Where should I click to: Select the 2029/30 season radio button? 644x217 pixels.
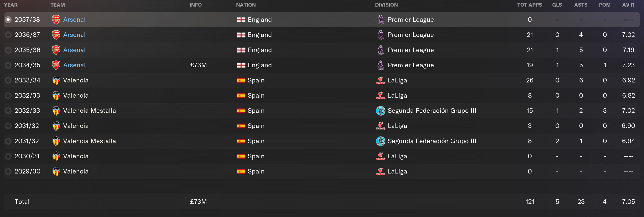tap(8, 171)
